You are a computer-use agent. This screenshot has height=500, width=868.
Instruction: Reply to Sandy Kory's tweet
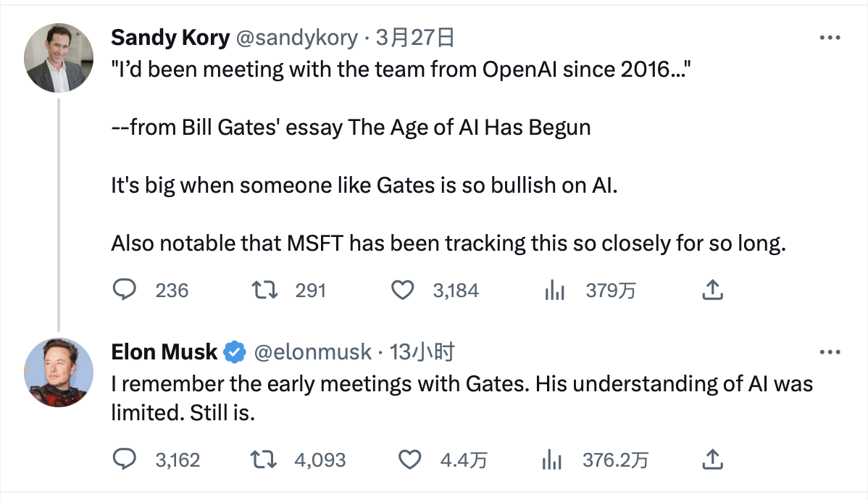(125, 291)
